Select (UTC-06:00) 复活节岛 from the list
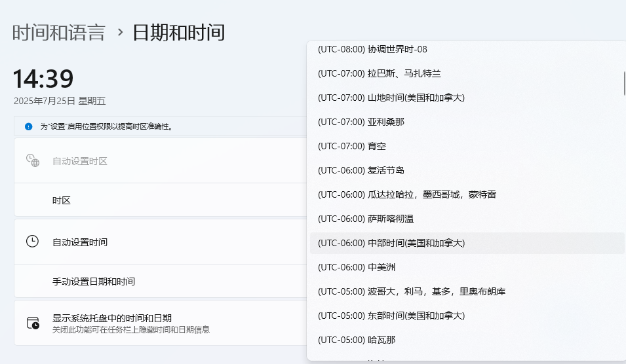The width and height of the screenshot is (626, 364). coord(361,170)
